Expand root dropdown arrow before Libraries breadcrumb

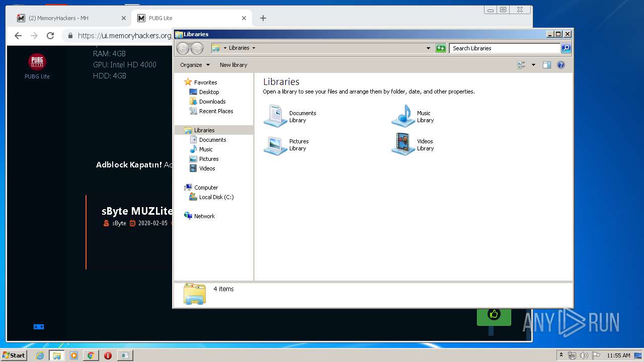pyautogui.click(x=225, y=48)
